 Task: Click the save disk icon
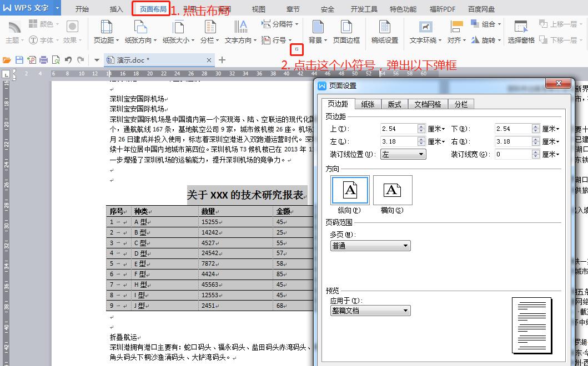pyautogui.click(x=19, y=60)
